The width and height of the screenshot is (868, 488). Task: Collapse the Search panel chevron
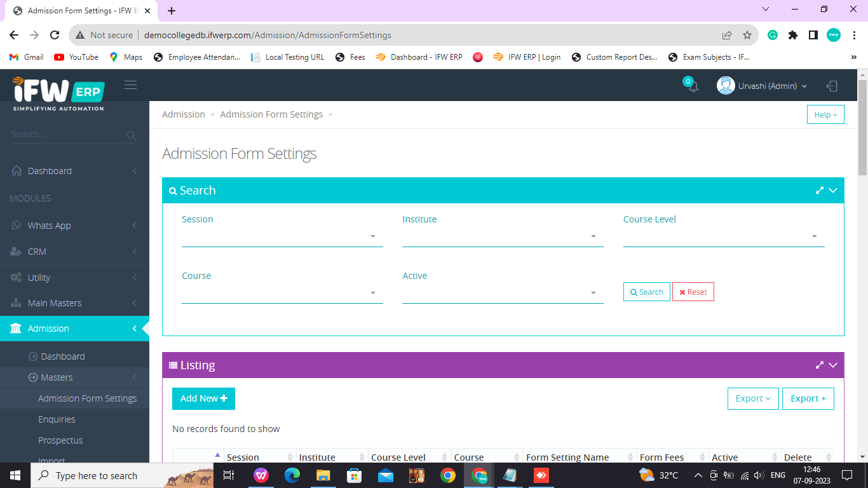click(x=833, y=190)
